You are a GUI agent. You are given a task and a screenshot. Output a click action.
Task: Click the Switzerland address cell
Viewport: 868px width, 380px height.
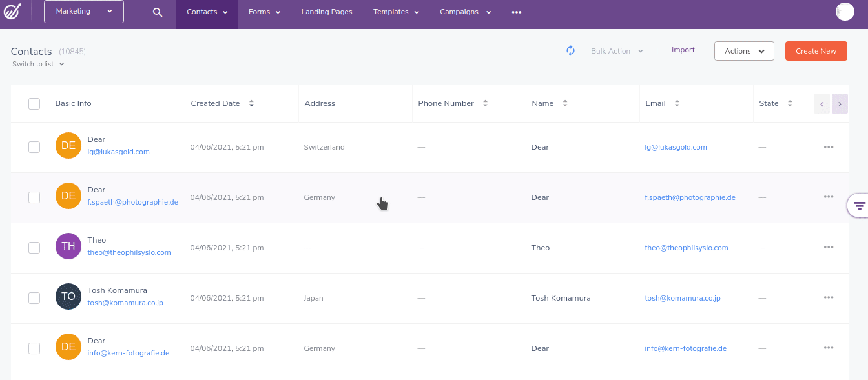[x=324, y=147]
